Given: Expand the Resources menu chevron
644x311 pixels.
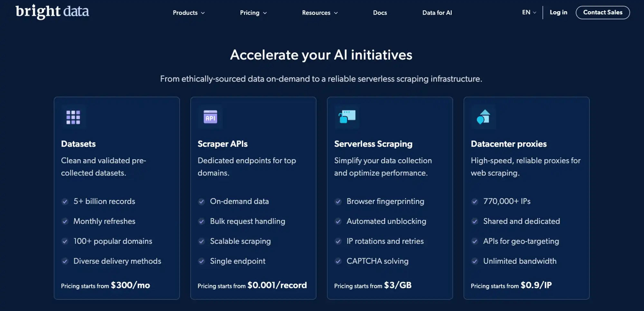Looking at the screenshot, I should 336,13.
